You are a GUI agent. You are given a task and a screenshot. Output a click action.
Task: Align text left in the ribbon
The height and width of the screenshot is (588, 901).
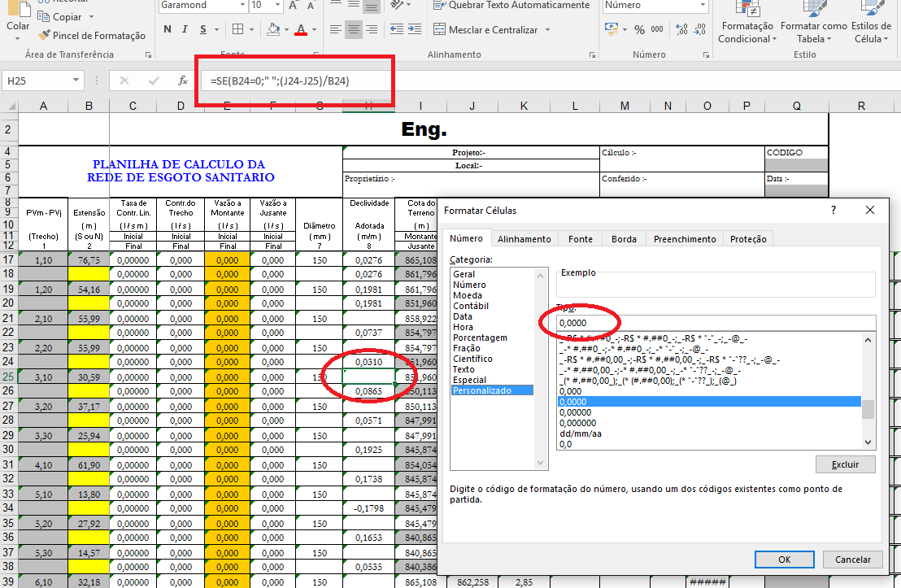(x=336, y=29)
